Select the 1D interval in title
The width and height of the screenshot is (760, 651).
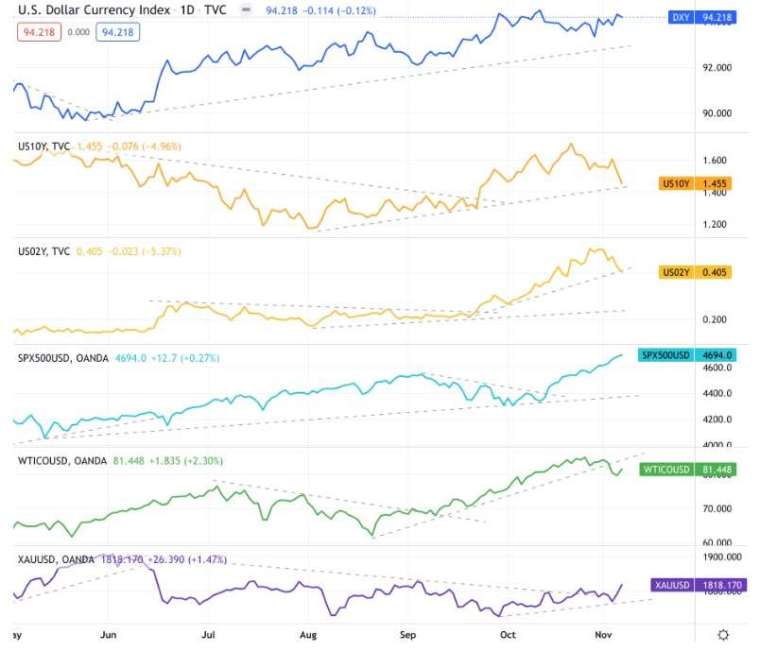[x=189, y=11]
